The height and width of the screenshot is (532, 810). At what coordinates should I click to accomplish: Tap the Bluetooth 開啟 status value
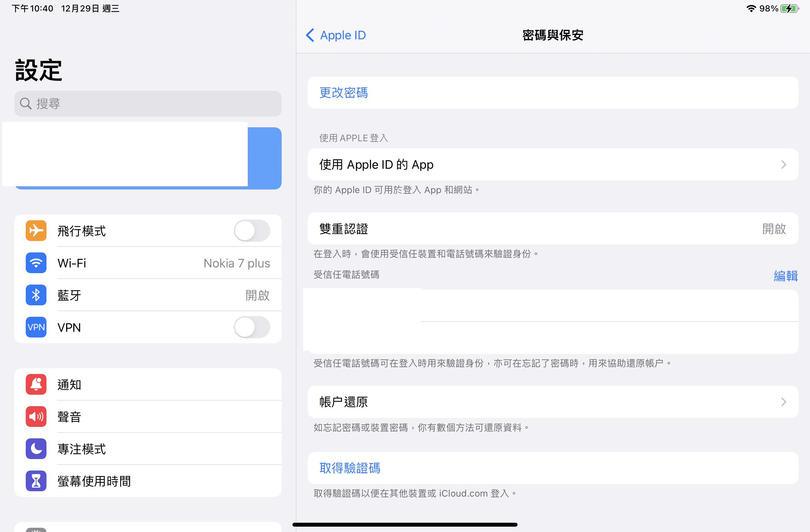pos(258,295)
